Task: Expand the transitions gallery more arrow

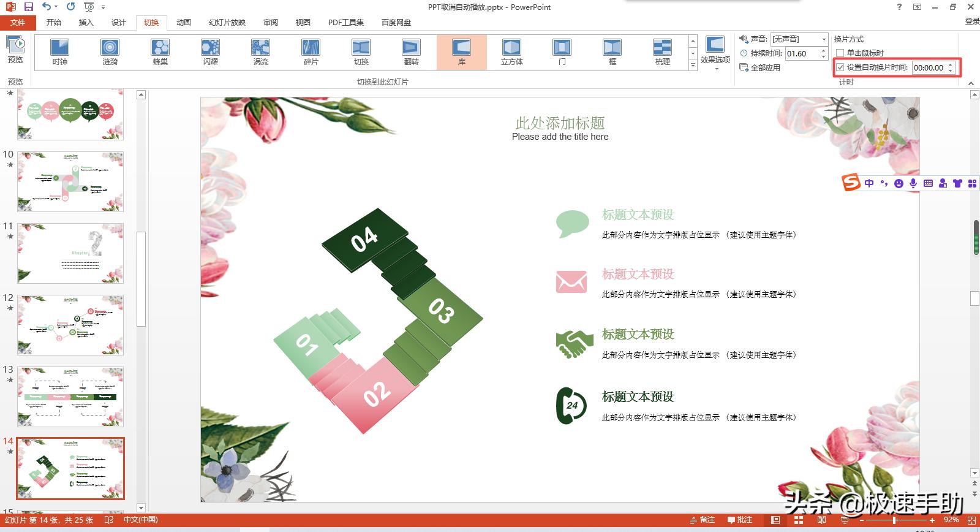Action: pyautogui.click(x=693, y=66)
